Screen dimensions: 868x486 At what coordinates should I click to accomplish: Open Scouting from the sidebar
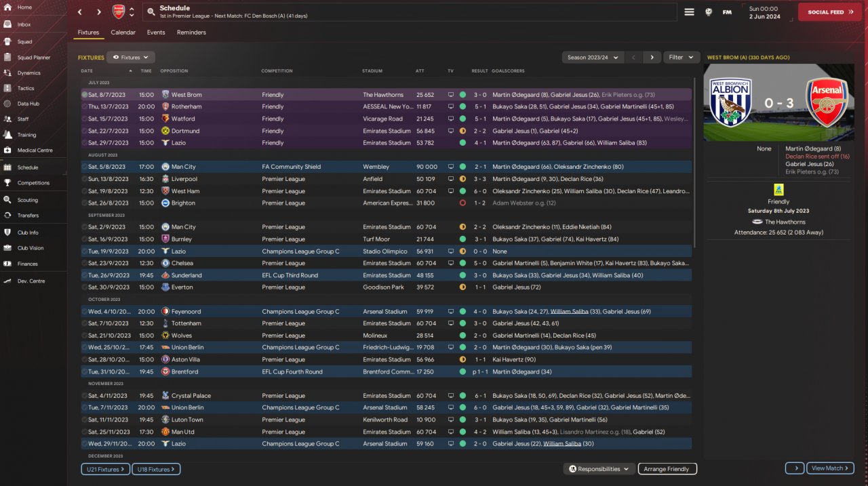[7, 200]
